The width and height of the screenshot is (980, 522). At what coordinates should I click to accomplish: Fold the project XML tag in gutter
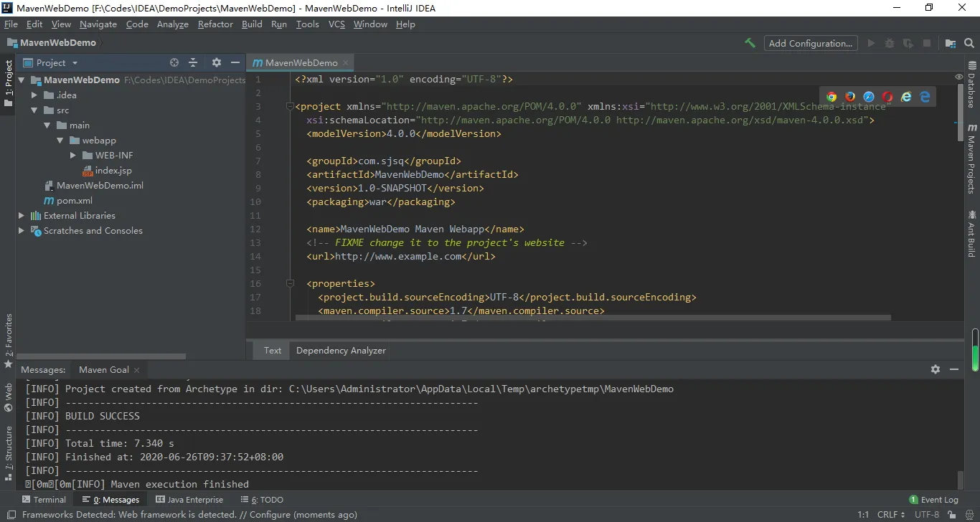pos(291,107)
